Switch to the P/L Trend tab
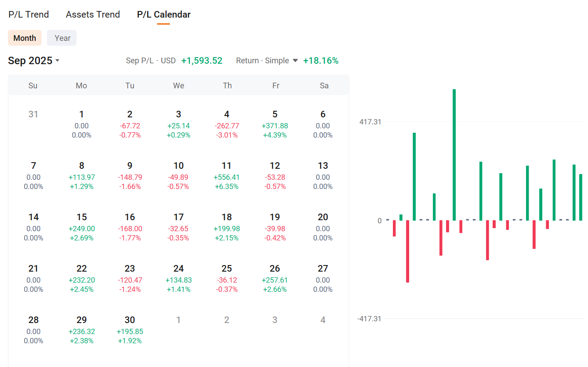This screenshot has height=367, width=588. tap(29, 15)
